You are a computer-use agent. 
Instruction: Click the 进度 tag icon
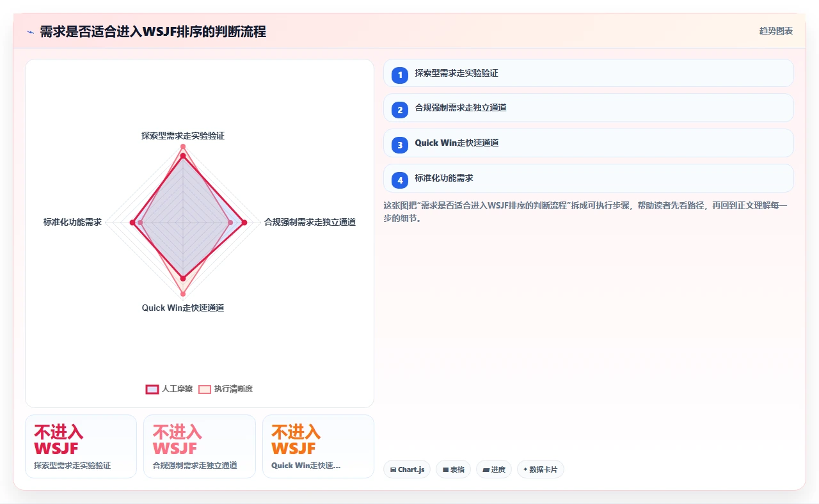pyautogui.click(x=486, y=469)
